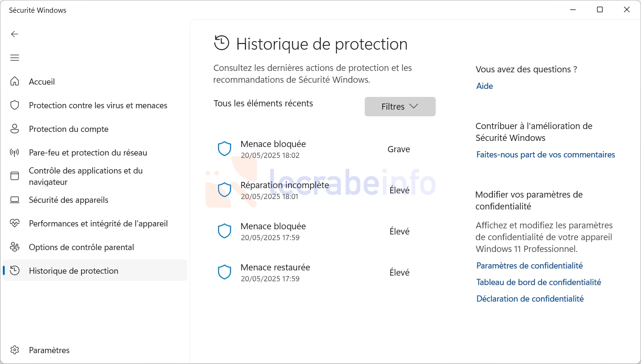Click the Accueil home icon
This screenshot has height=364, width=641.
coord(15,81)
